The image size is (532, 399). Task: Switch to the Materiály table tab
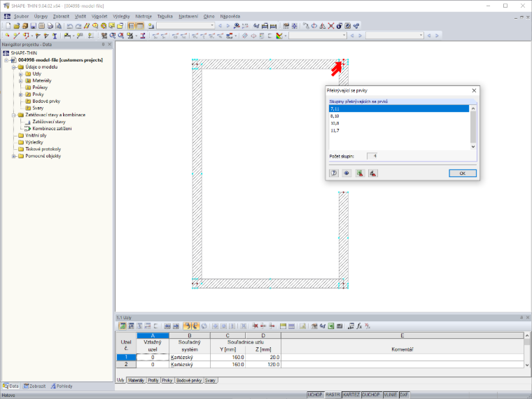pos(136,380)
